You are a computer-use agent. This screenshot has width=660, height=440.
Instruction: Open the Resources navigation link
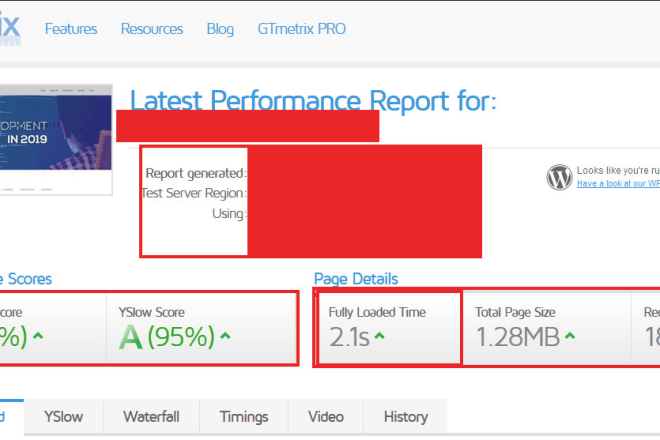152,29
